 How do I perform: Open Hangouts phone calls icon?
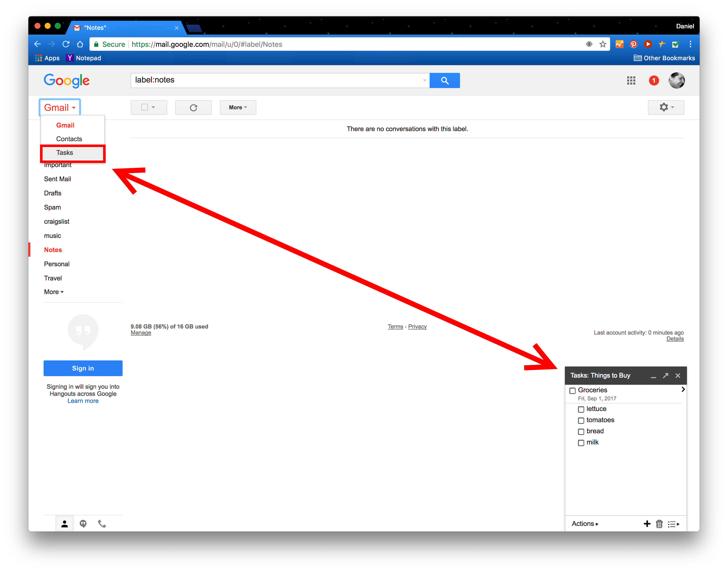tap(102, 523)
